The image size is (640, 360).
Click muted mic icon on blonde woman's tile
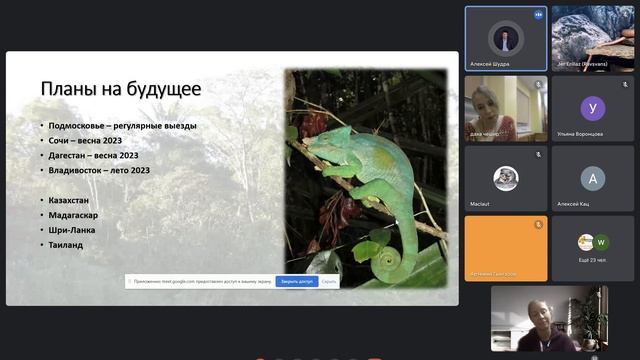pos(538,84)
